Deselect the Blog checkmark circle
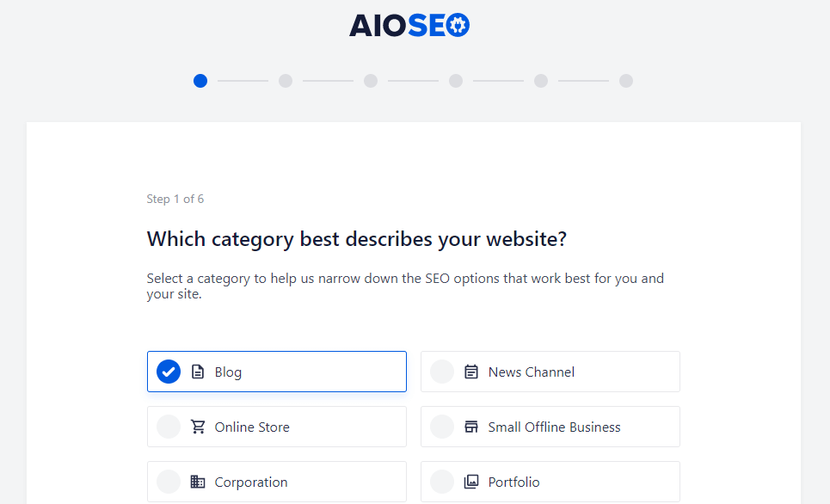This screenshot has width=830, height=504. click(x=169, y=372)
